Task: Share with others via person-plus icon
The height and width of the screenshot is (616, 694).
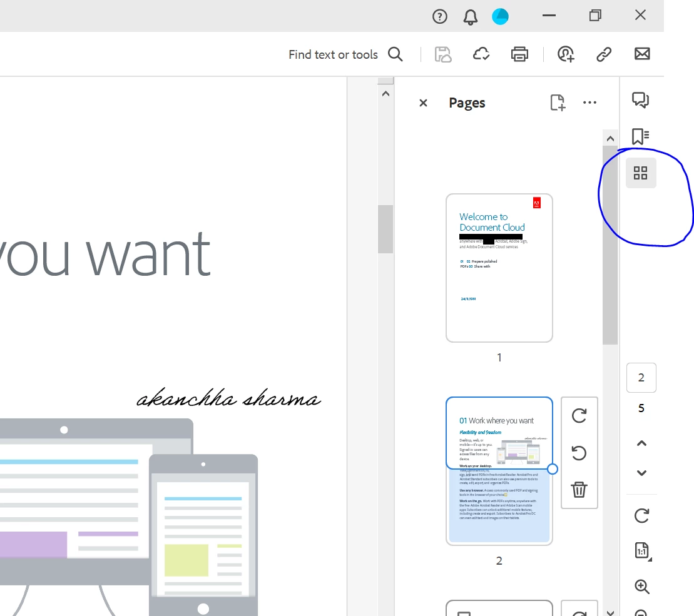Action: coord(566,54)
